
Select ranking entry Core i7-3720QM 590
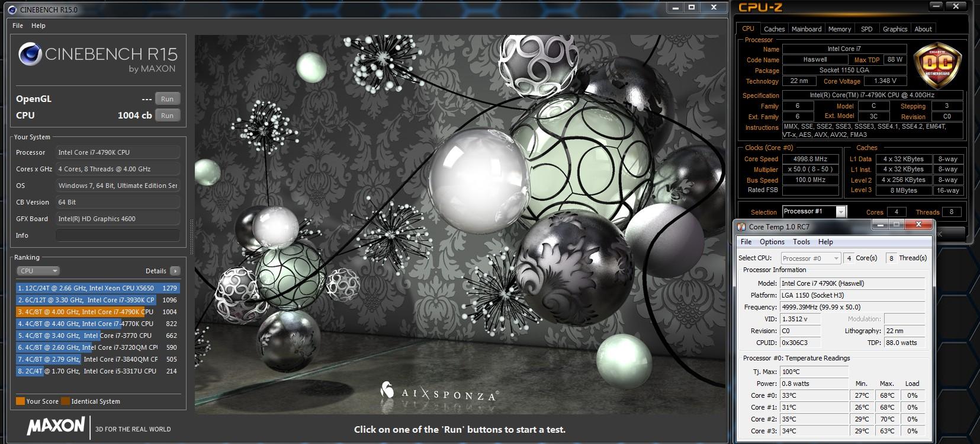pyautogui.click(x=98, y=347)
